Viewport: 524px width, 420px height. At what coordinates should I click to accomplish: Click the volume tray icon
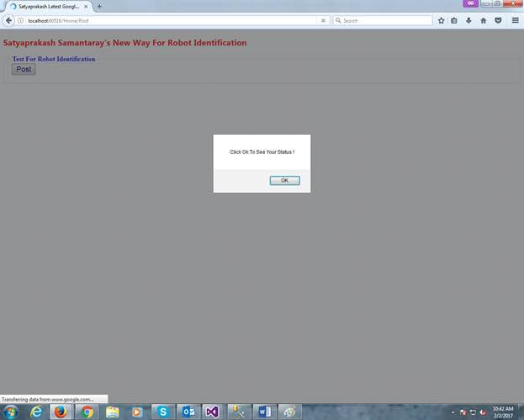tap(483, 412)
